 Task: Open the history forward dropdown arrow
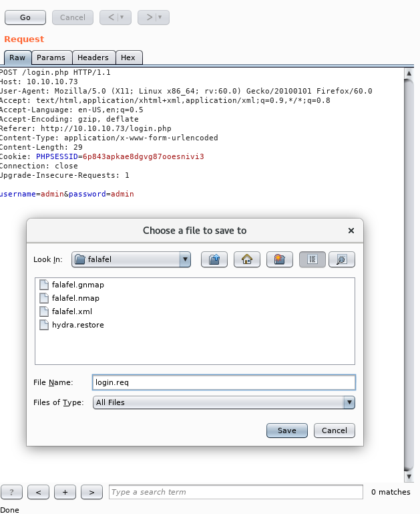(x=160, y=17)
